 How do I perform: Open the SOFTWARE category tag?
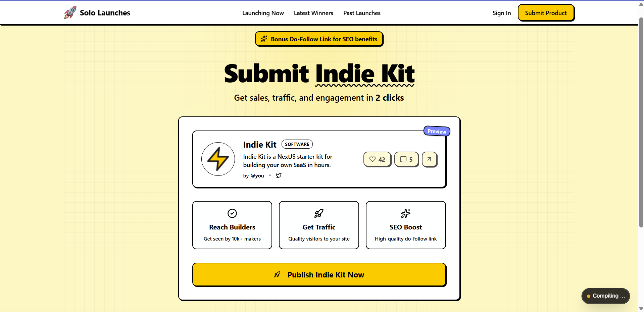tap(297, 144)
